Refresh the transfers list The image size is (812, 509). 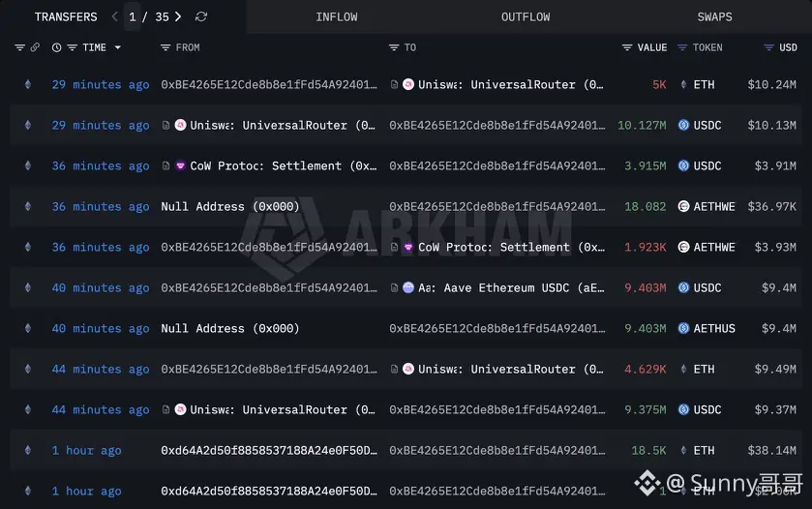pos(201,17)
